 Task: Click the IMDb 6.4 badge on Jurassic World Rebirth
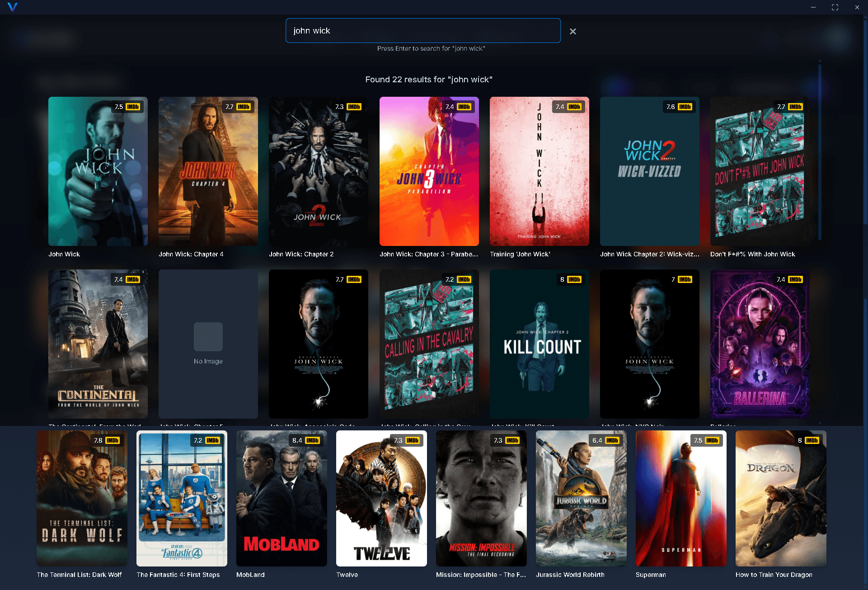click(x=605, y=440)
